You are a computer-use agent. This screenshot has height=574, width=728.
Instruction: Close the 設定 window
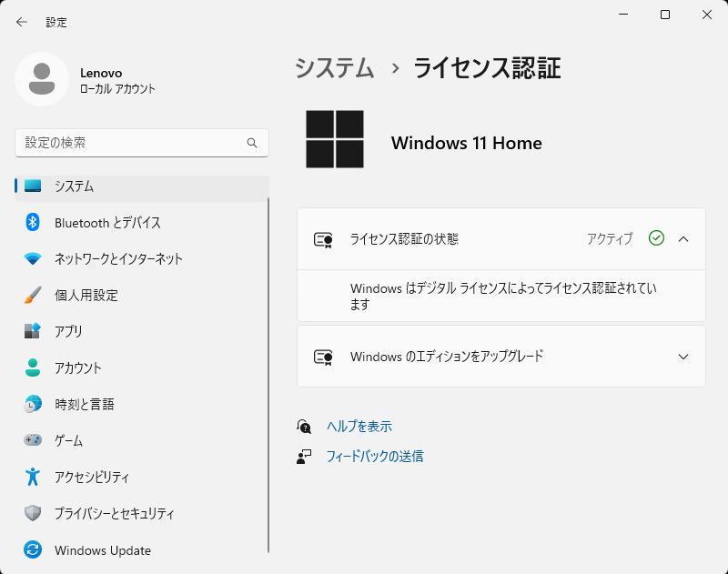pyautogui.click(x=707, y=15)
